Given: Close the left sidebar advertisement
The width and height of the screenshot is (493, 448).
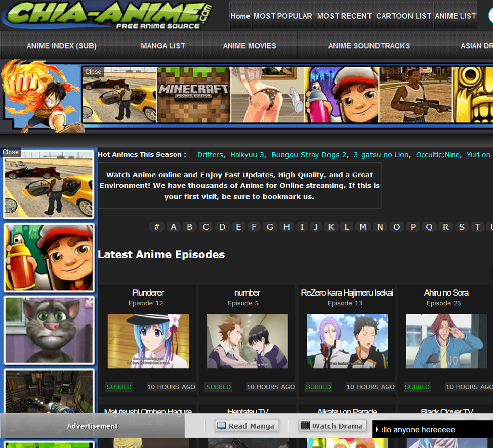Looking at the screenshot, I should coord(11,152).
